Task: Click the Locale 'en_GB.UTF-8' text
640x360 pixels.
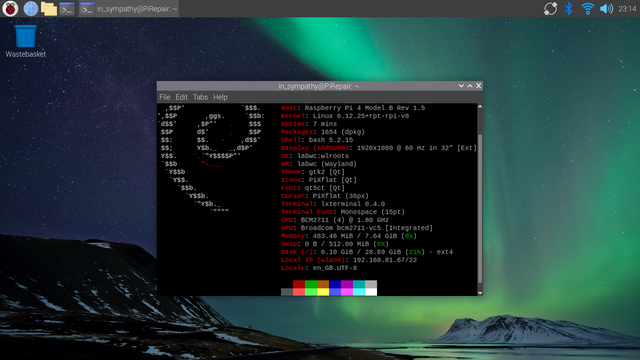Action: pyautogui.click(x=335, y=268)
